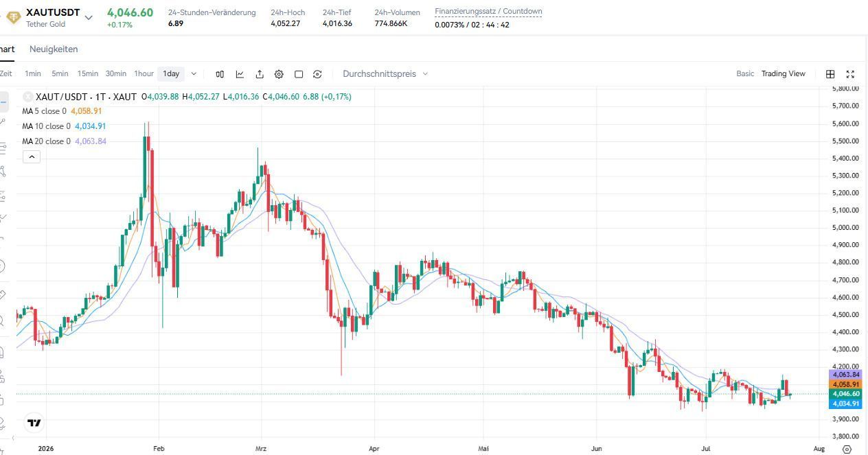
Task: Click the XAUTUSDT symbol name
Action: (53, 13)
